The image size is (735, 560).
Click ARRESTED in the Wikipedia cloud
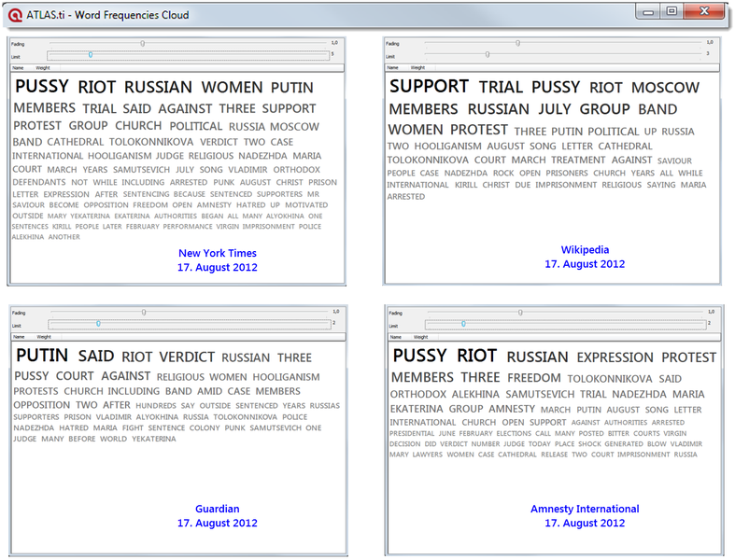pos(406,197)
